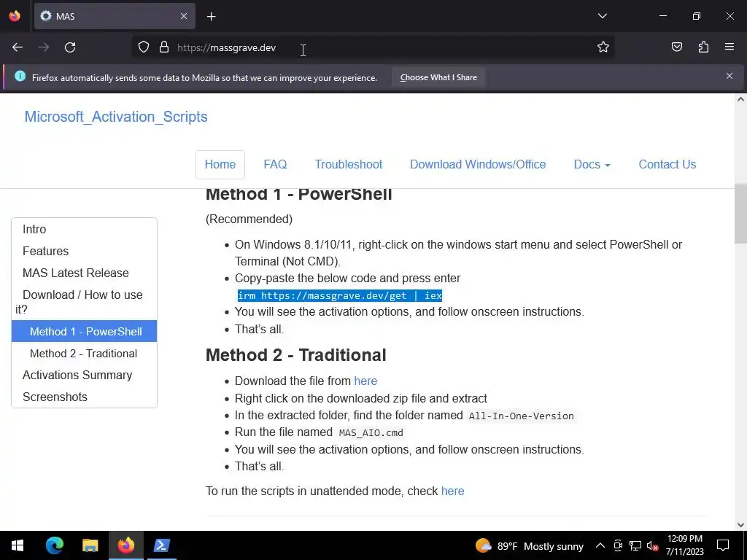Open the network tray icon
747x560 pixels.
[635, 545]
